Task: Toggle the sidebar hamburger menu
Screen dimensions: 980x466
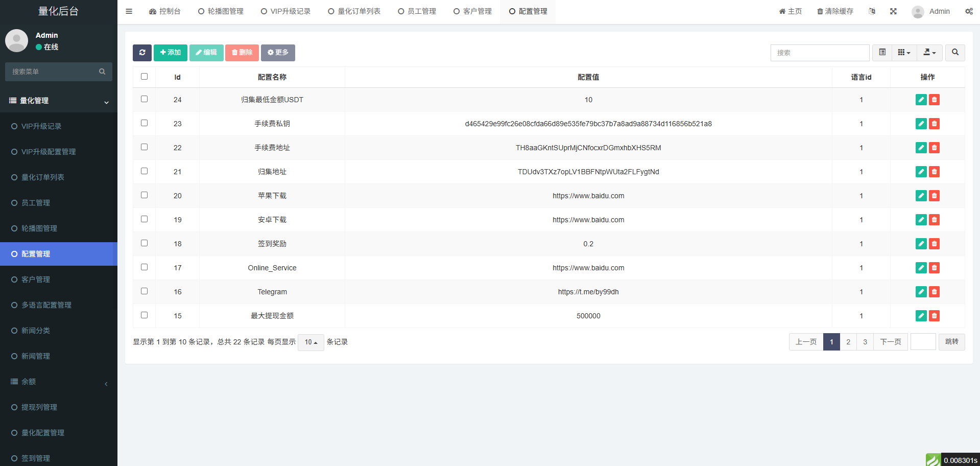Action: [x=129, y=11]
